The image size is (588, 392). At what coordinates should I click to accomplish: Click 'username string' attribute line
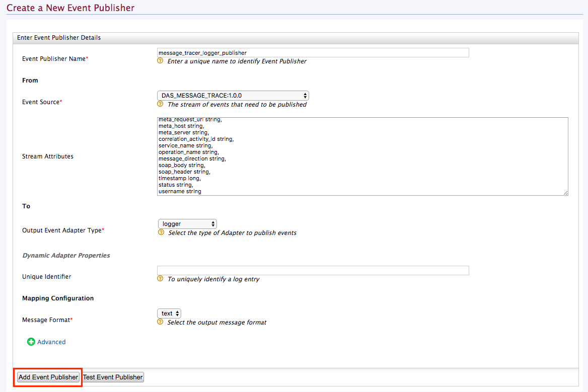(x=180, y=192)
